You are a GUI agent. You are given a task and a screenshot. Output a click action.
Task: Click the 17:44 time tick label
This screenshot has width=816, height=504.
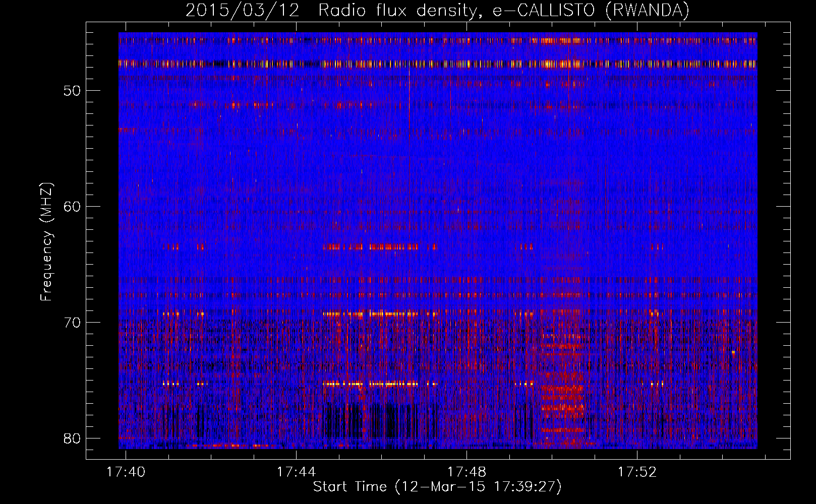pos(296,472)
